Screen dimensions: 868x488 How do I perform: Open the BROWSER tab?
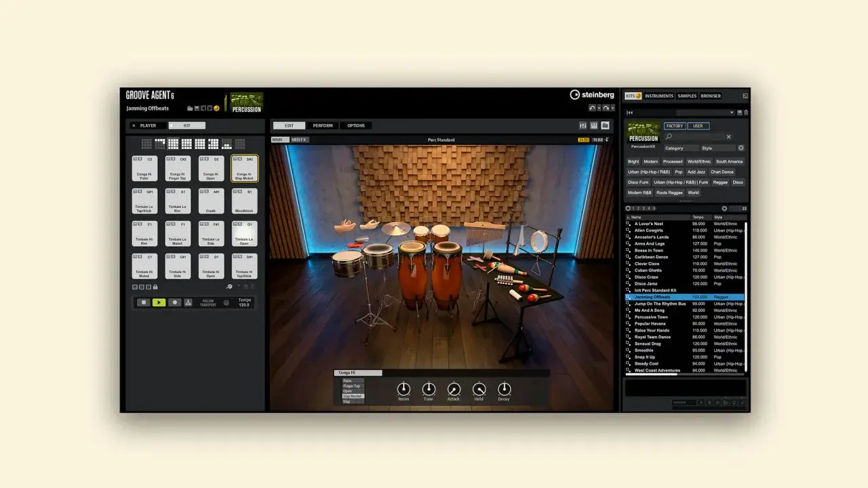pyautogui.click(x=711, y=96)
